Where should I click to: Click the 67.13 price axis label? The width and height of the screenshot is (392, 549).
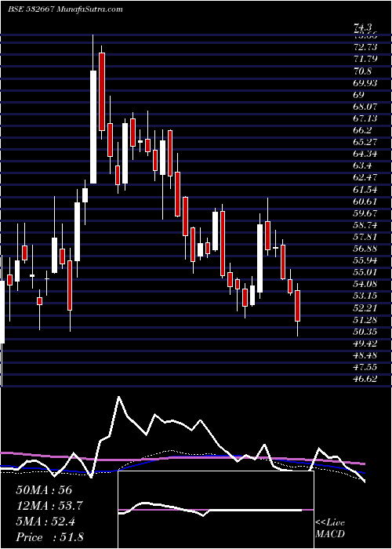[365, 118]
